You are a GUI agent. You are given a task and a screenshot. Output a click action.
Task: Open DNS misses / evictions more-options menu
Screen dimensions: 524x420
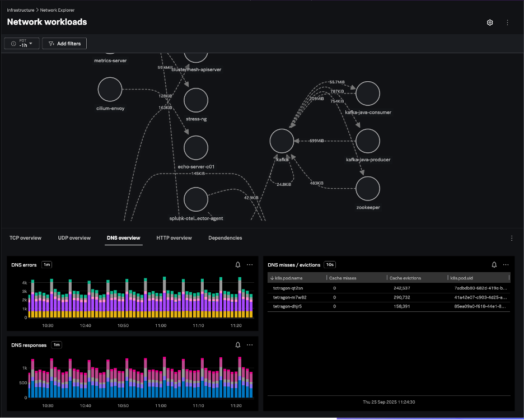506,265
